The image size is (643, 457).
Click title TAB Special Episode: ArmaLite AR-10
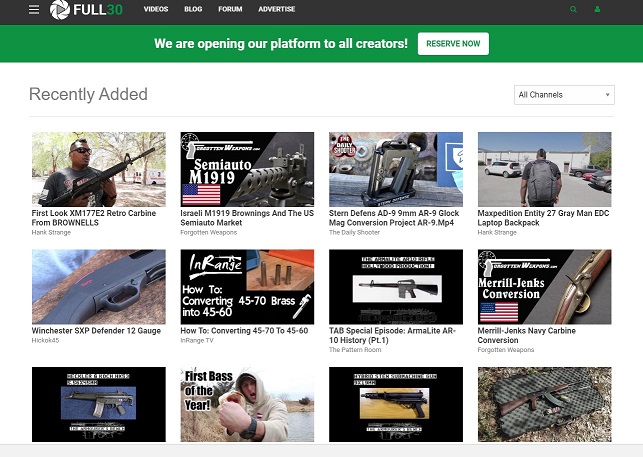pos(392,335)
